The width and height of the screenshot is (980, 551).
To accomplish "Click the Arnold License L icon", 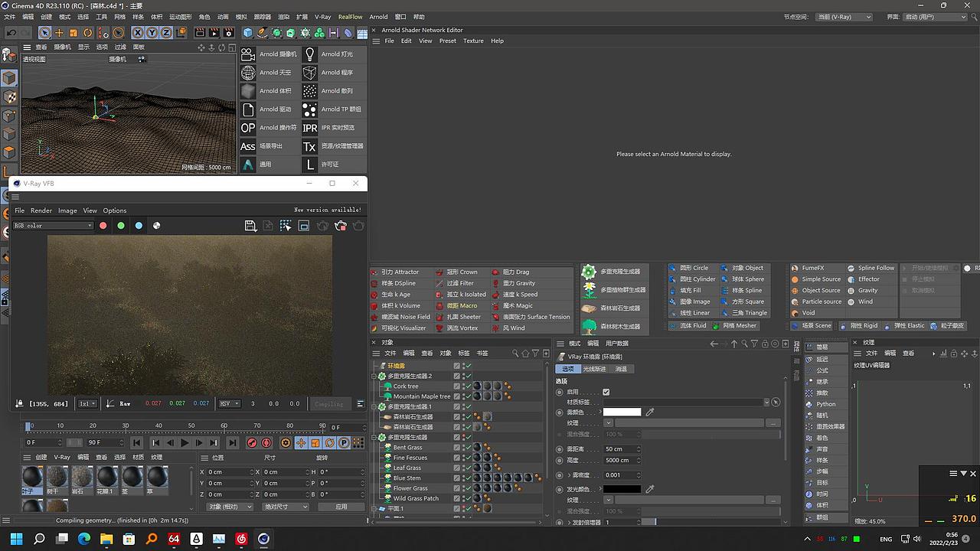I will point(309,165).
